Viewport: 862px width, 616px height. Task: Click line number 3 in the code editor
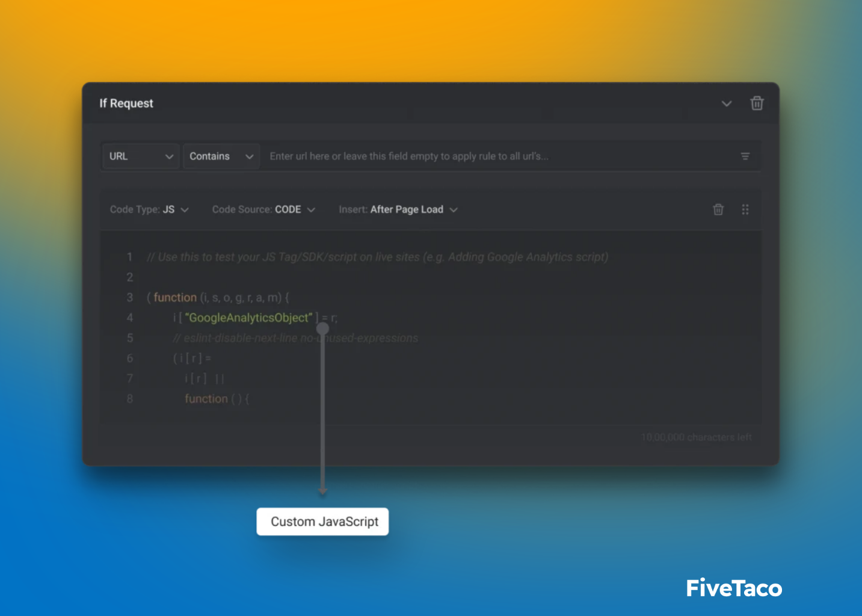coord(130,297)
